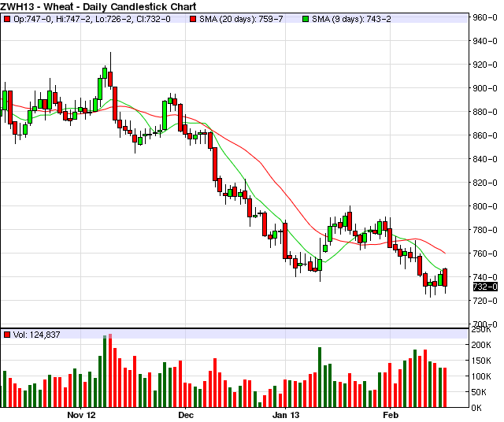The image size is (504, 422).
Task: Click the Feb date axis label
Action: click(391, 415)
